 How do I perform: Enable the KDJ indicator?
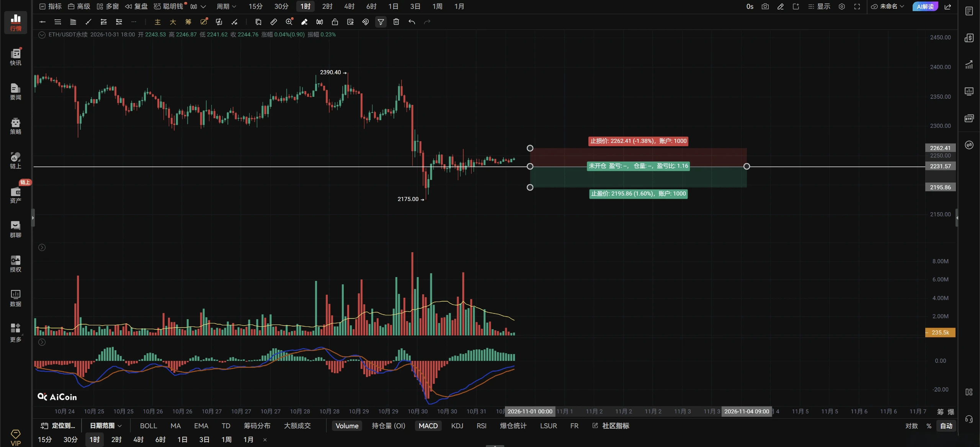point(457,426)
